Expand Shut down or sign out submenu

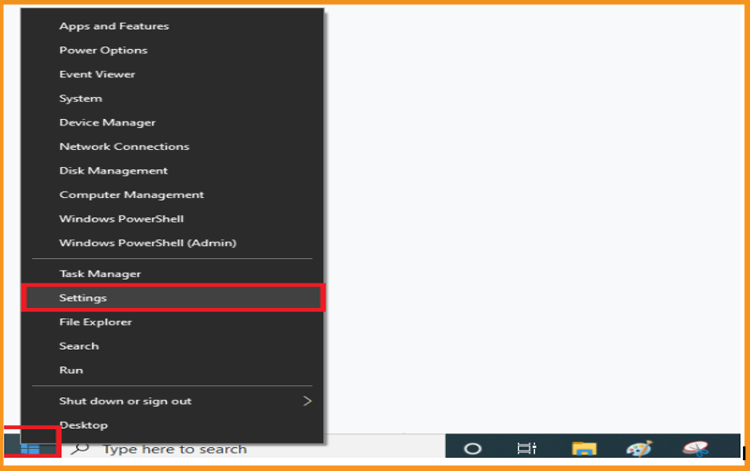pos(172,401)
